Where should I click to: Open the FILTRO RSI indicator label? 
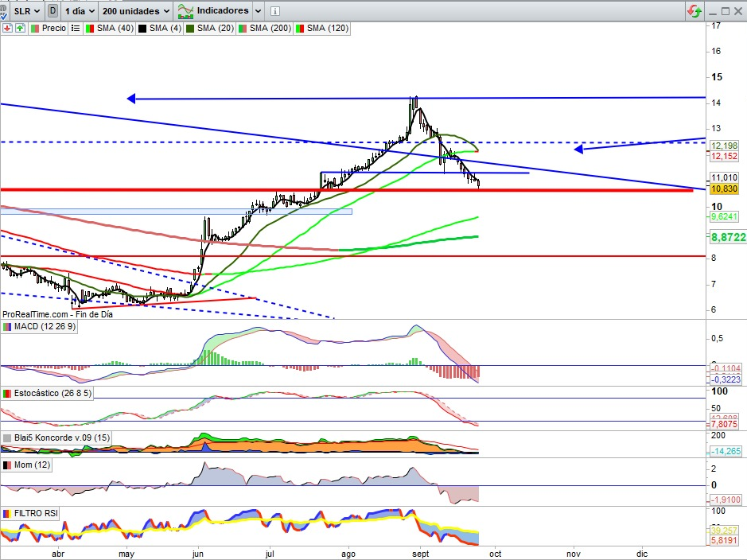coord(36,513)
